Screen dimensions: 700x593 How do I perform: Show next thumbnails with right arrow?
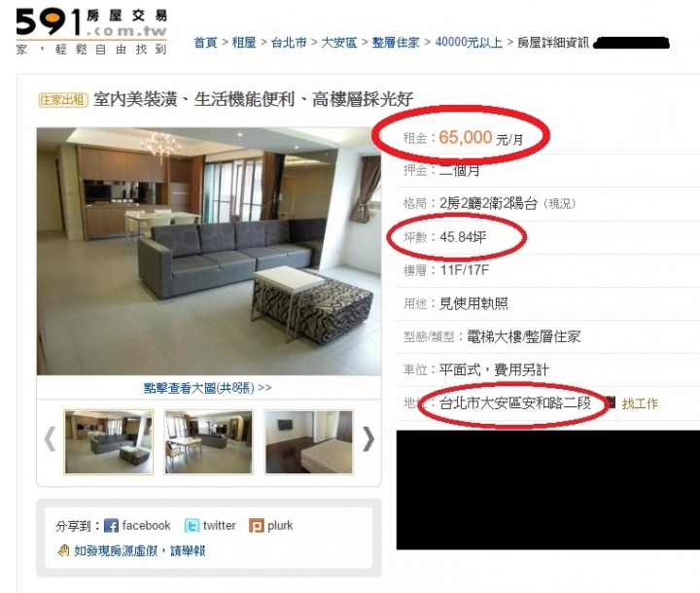click(x=367, y=439)
